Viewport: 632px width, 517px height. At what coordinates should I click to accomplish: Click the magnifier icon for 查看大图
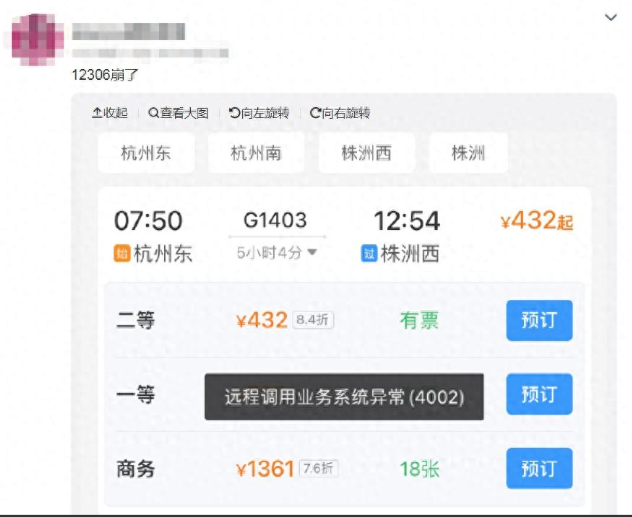click(154, 113)
